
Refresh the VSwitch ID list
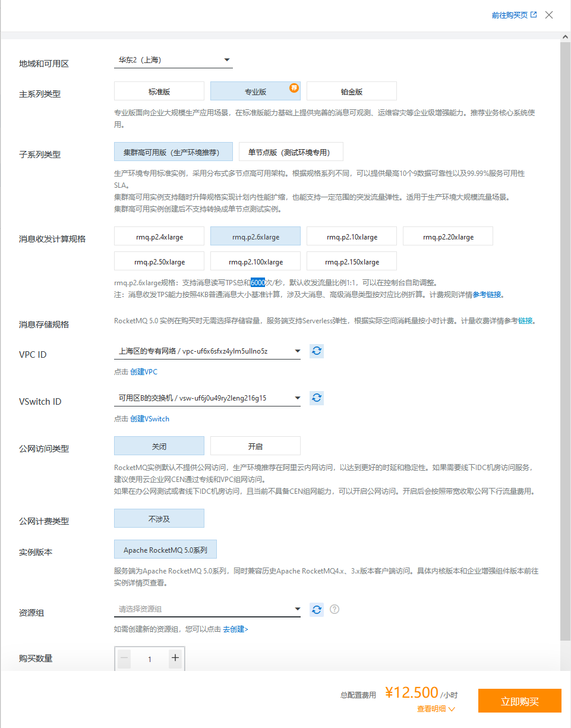[317, 398]
